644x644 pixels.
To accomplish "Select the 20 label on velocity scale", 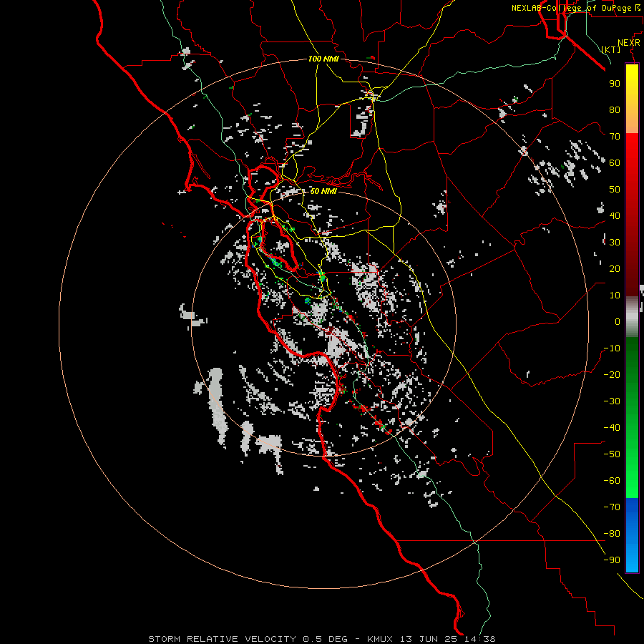I will 615,268.
